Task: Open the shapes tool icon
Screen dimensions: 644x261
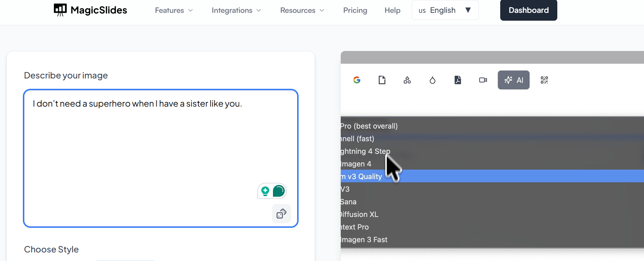Action: click(x=407, y=80)
